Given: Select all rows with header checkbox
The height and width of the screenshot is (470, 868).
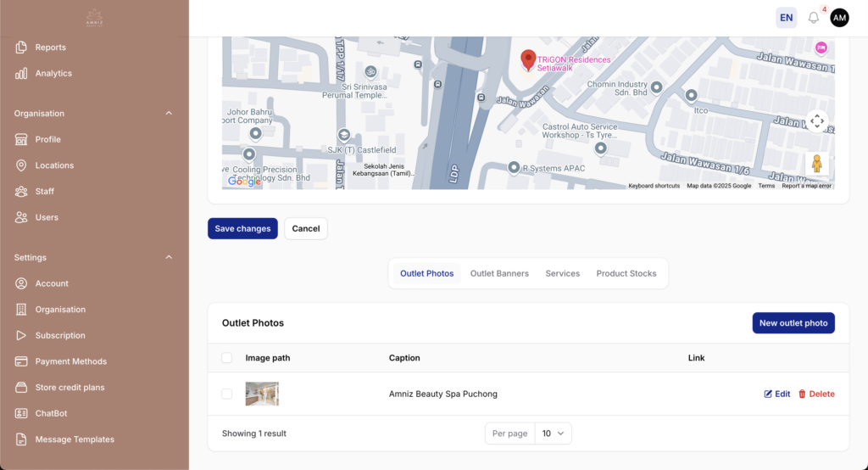Looking at the screenshot, I should (x=226, y=358).
